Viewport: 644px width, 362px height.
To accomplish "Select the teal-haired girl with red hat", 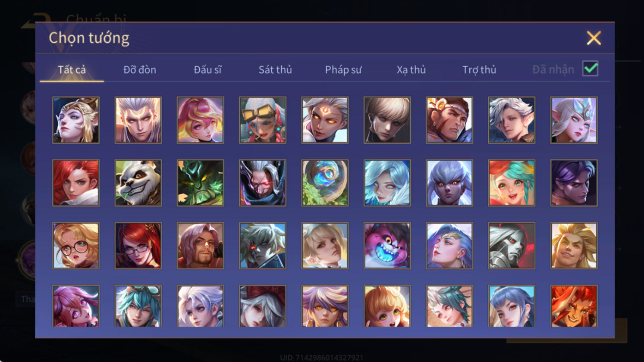I will [512, 183].
